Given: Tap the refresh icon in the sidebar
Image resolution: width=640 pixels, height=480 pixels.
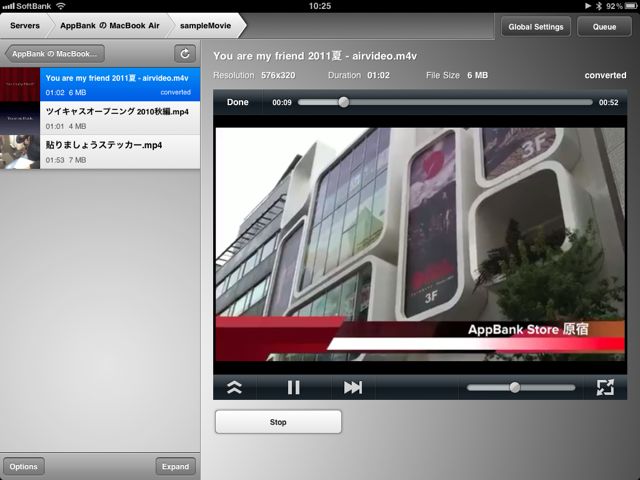Looking at the screenshot, I should pos(185,54).
